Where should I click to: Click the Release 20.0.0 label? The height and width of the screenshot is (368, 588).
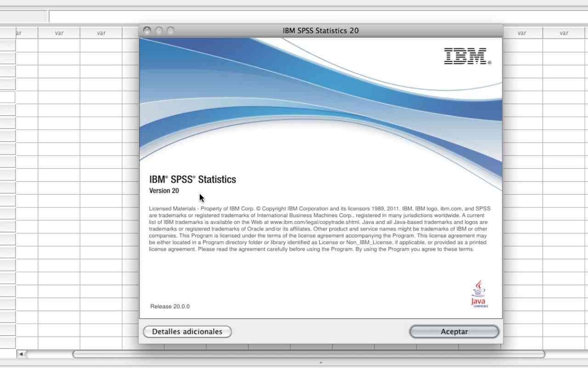[170, 306]
